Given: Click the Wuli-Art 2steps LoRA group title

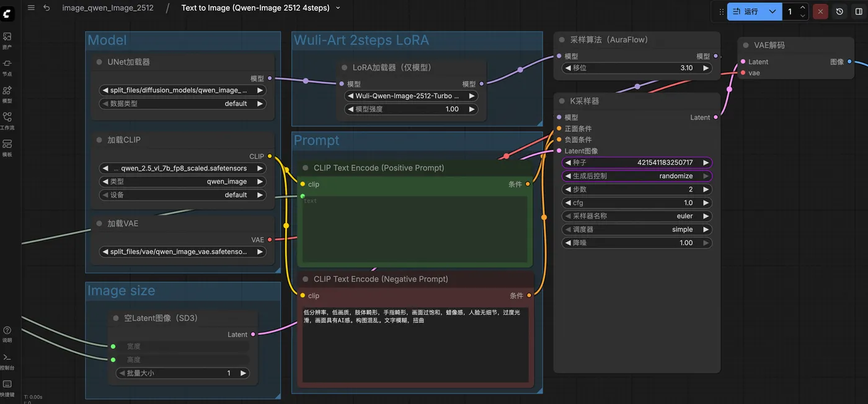Looking at the screenshot, I should 361,40.
